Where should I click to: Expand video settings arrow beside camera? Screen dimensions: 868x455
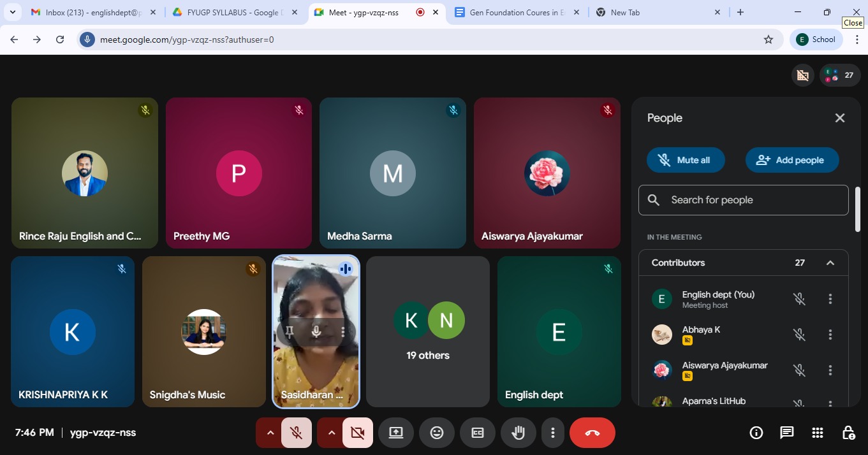point(332,433)
